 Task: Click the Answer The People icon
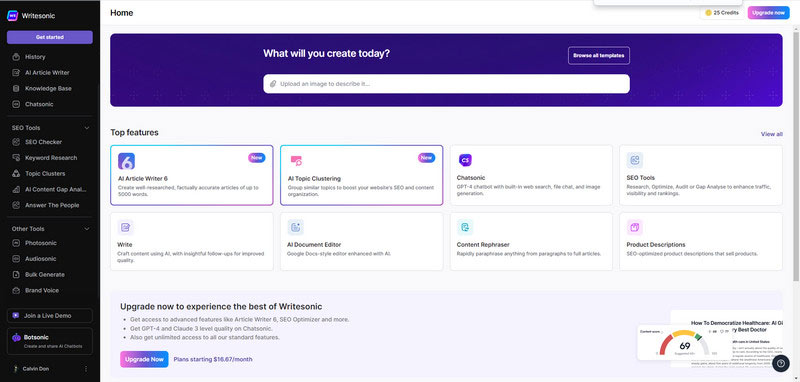(x=16, y=205)
